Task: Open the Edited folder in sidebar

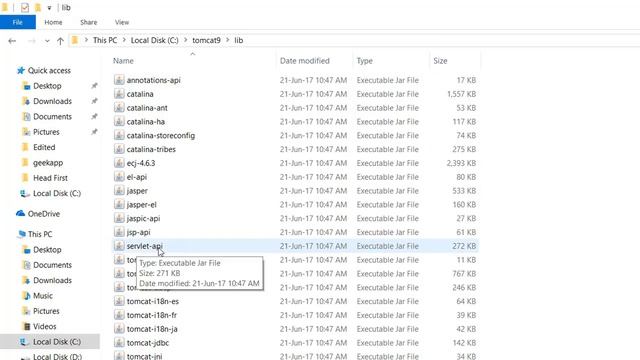Action: [x=44, y=147]
